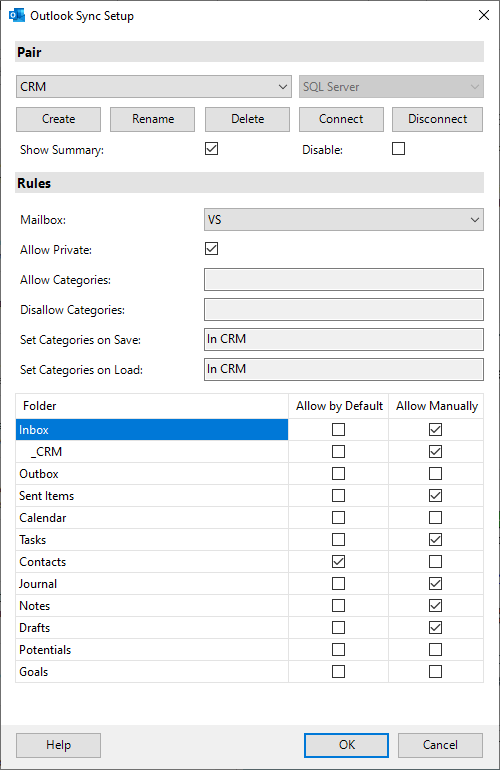Image resolution: width=500 pixels, height=770 pixels.
Task: Click the Folder column header
Action: 152,406
